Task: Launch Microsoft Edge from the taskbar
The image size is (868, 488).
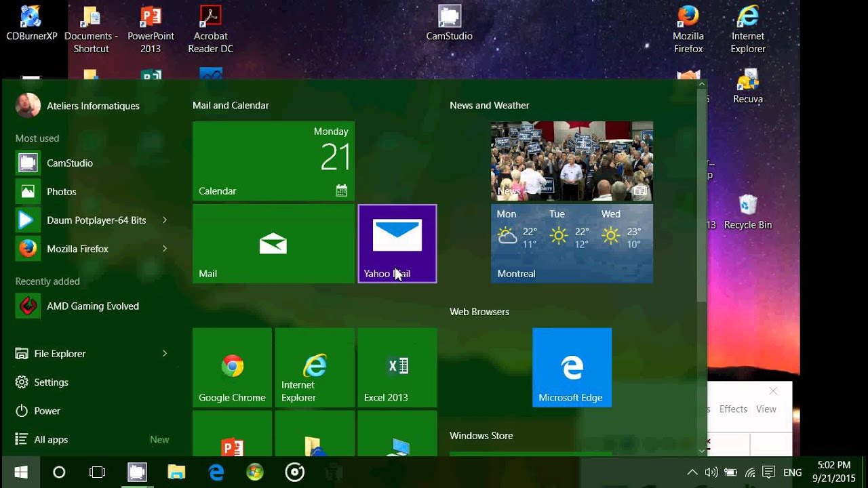Action: [216, 472]
